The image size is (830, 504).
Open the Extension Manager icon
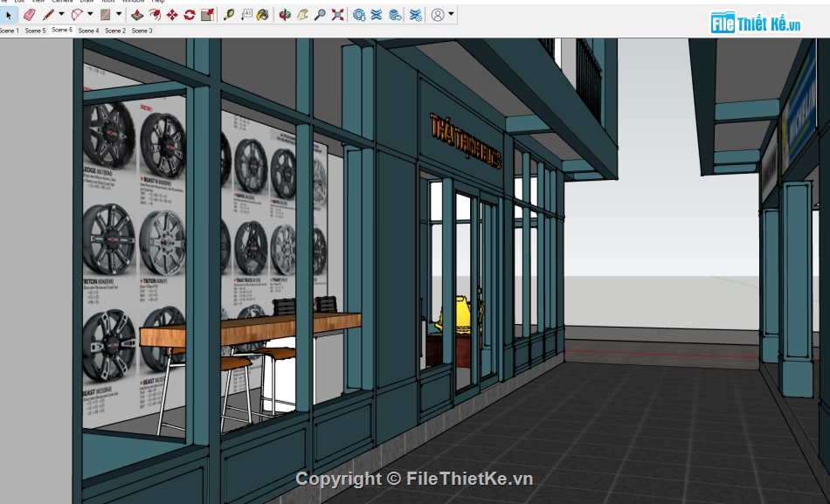[416, 15]
